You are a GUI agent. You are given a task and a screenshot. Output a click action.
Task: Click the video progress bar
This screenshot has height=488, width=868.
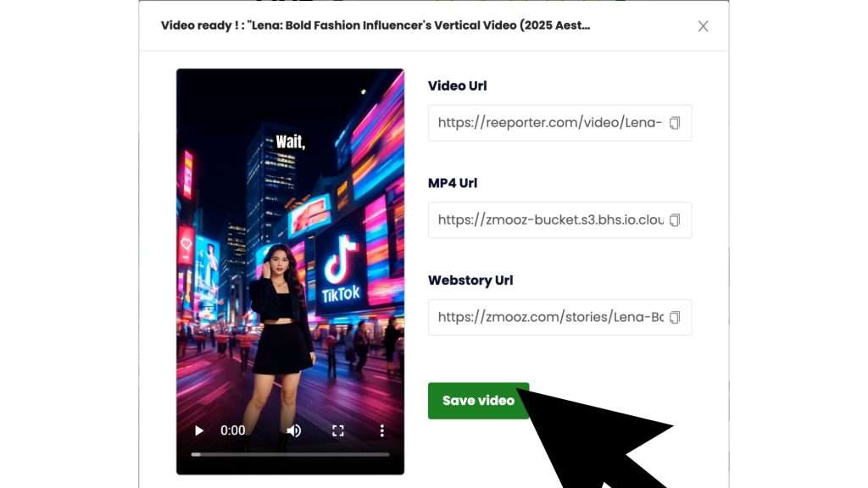tap(290, 455)
